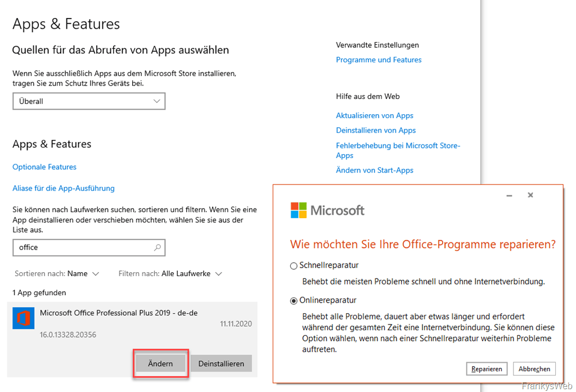Start repair with the Reparieren button
Image resolution: width=576 pixels, height=392 pixels.
click(487, 369)
